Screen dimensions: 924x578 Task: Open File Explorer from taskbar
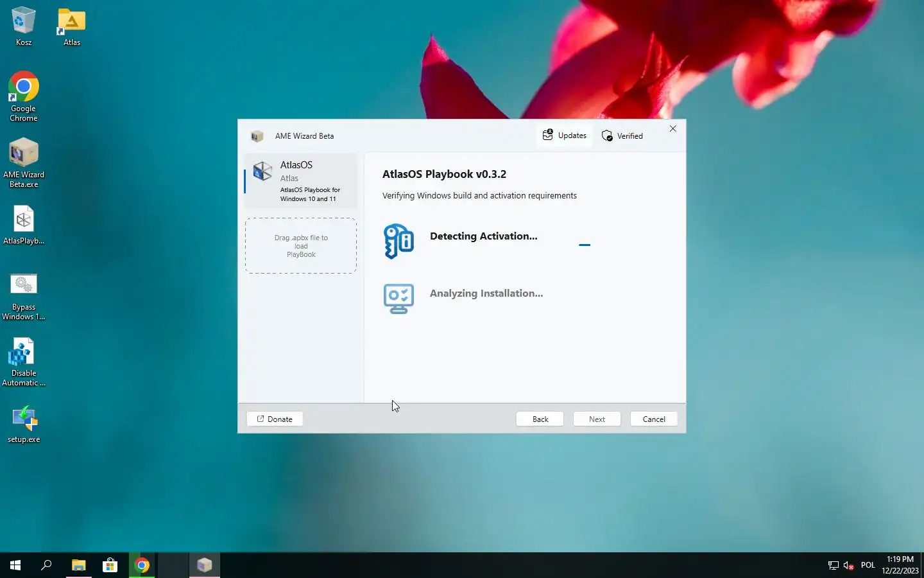coord(78,565)
